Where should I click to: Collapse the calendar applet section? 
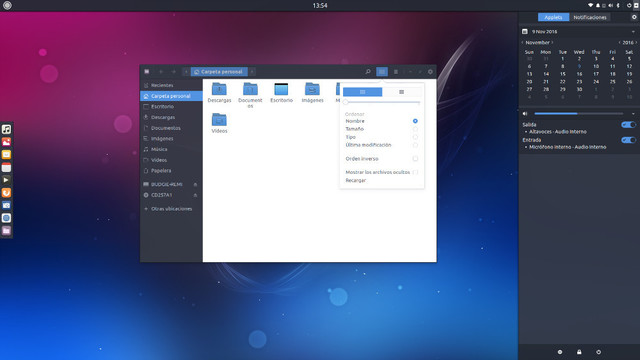tap(633, 31)
